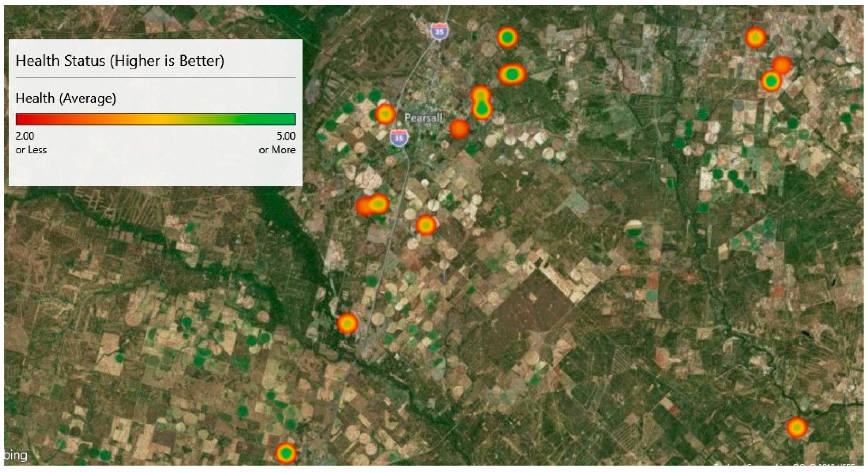Select heat spot in bottom-right corner of map

[797, 428]
